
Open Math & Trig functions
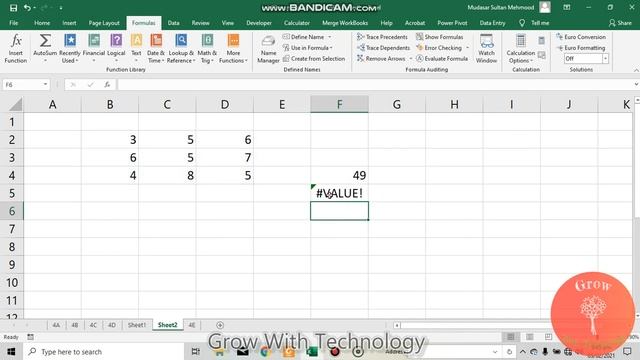207,48
